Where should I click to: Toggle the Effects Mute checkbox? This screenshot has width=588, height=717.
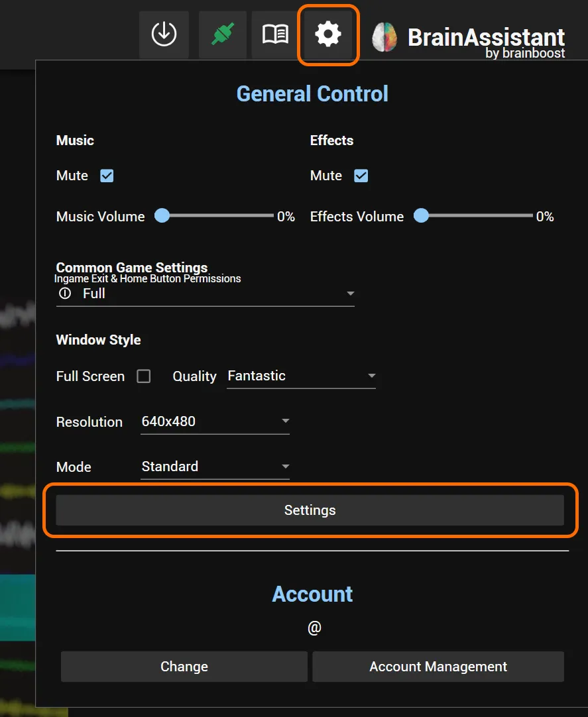361,176
